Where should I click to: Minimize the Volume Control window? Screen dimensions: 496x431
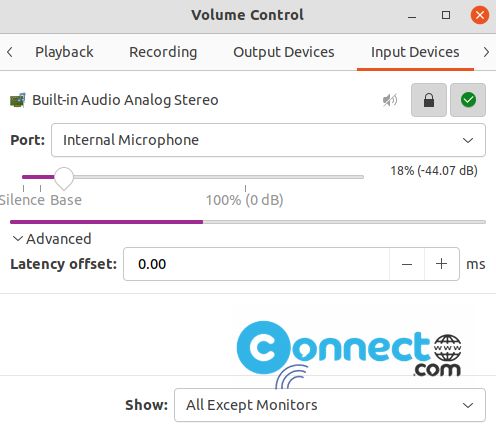point(412,15)
